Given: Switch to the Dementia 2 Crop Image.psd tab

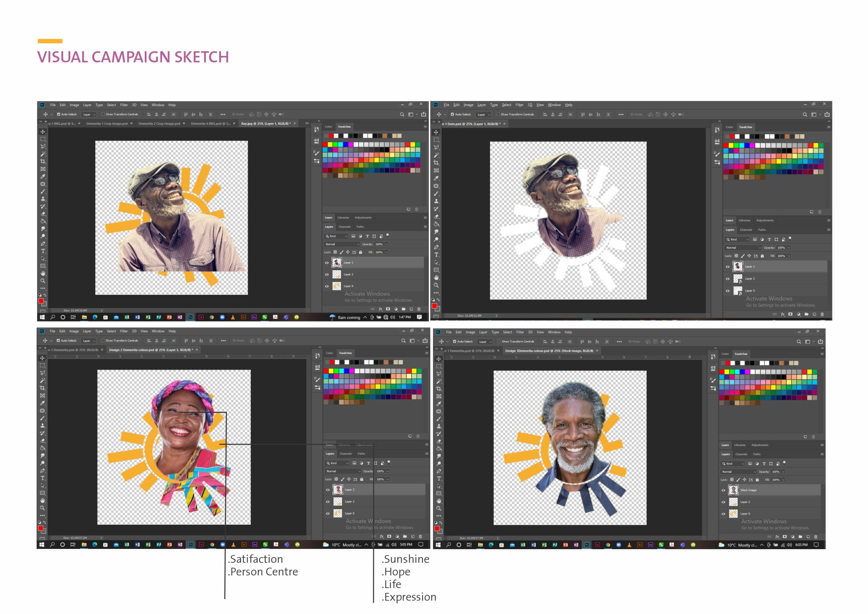Looking at the screenshot, I should tap(159, 124).
